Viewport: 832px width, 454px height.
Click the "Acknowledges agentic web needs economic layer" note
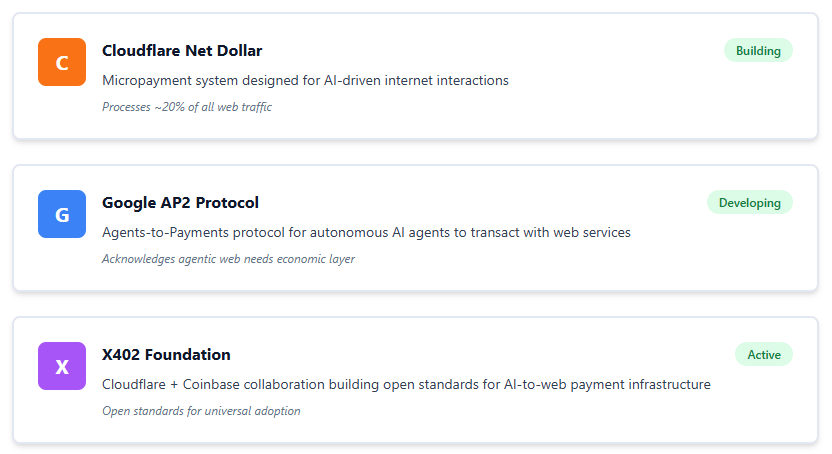[228, 259]
